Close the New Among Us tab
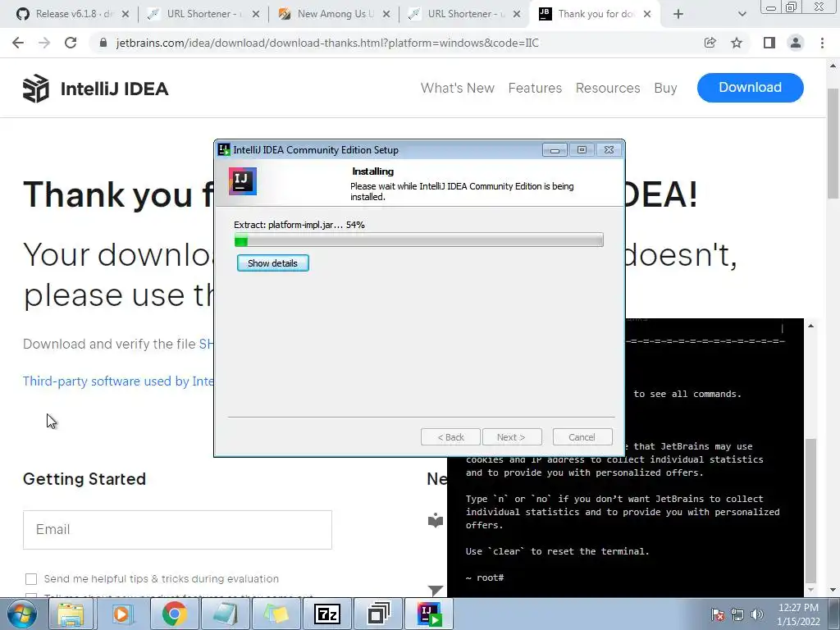The width and height of the screenshot is (840, 630). tap(386, 14)
